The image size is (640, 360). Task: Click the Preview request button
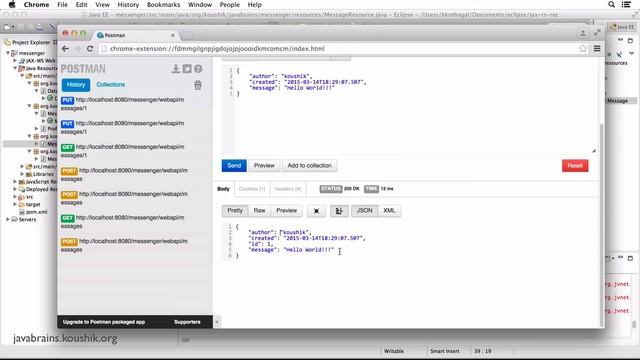(x=264, y=166)
